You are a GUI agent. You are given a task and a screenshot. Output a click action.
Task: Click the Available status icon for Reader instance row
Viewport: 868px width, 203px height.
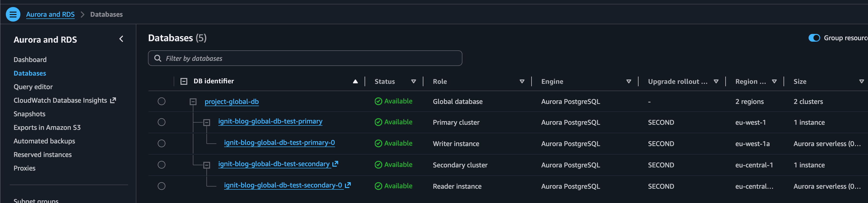(378, 186)
